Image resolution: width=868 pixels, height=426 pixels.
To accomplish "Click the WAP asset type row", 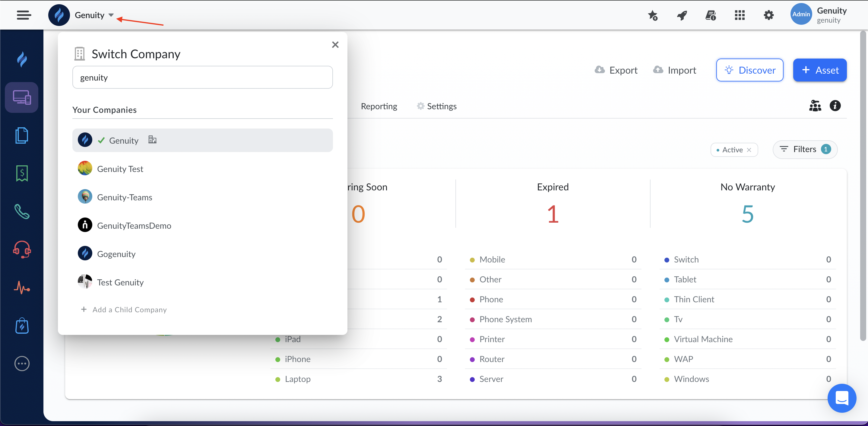I will pyautogui.click(x=747, y=359).
